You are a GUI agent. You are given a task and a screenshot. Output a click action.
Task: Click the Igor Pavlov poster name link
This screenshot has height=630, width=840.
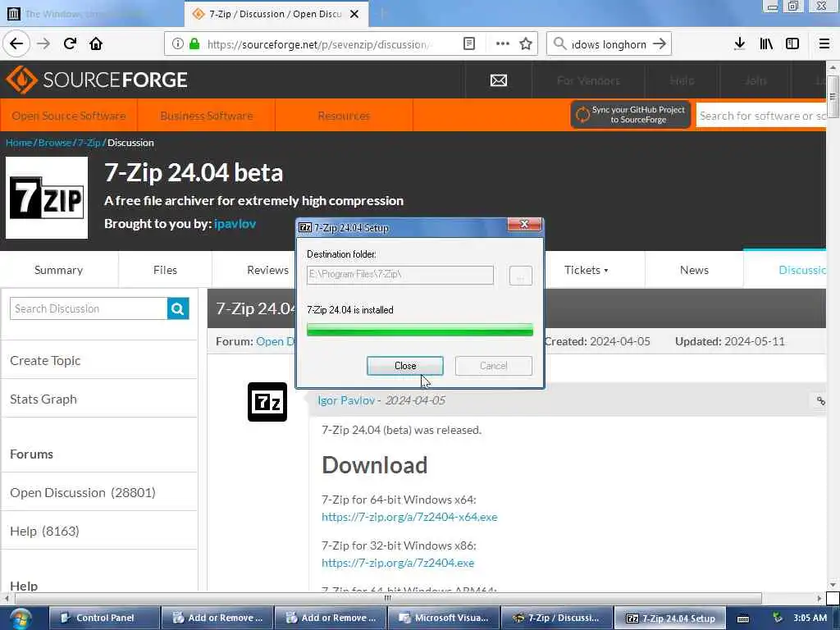click(x=346, y=400)
